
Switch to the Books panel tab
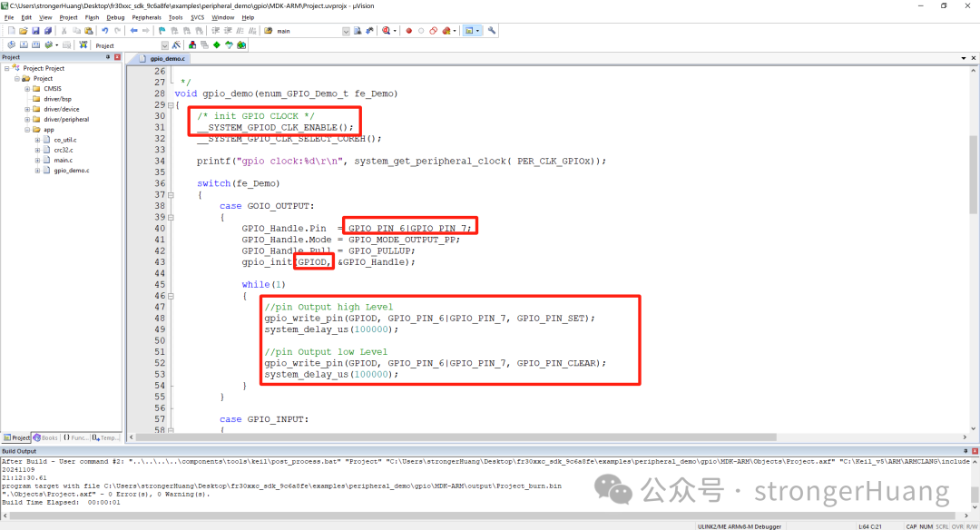point(45,437)
